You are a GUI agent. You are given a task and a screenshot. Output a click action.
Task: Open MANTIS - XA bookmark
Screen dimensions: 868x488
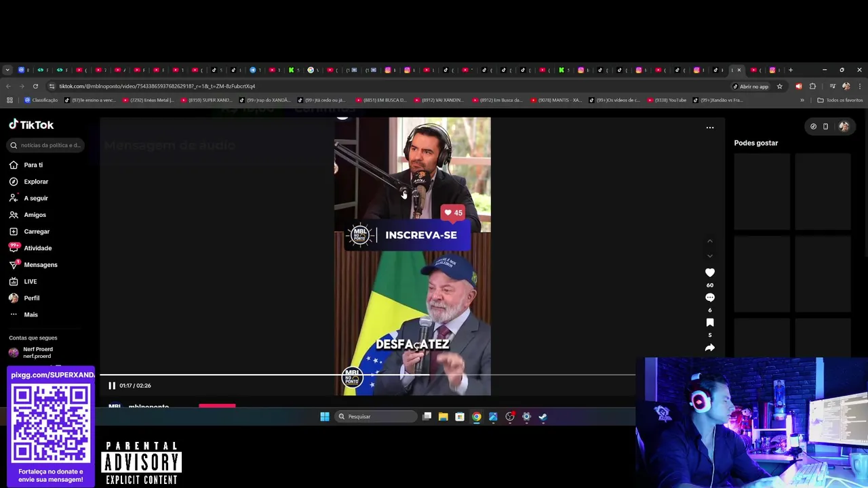coord(556,100)
